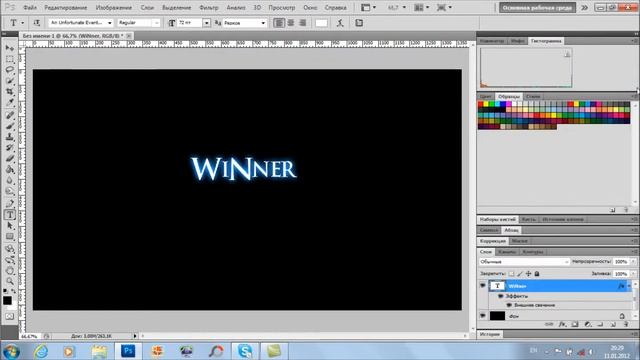
Task: Open Photoshop from the Windows taskbar
Action: [128, 351]
